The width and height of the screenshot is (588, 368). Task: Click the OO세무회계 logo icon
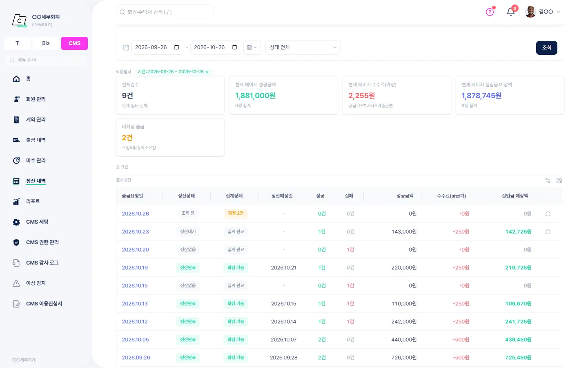[x=19, y=20]
